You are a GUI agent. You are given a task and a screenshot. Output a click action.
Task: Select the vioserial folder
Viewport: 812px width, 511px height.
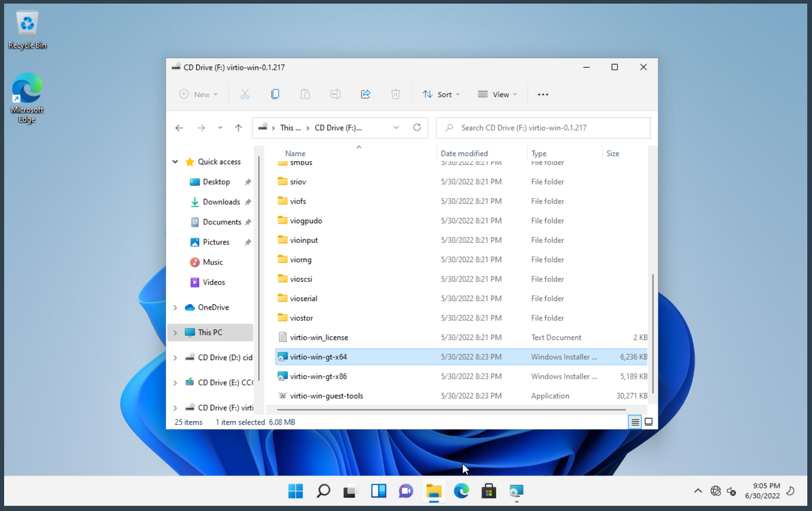tap(461, 299)
